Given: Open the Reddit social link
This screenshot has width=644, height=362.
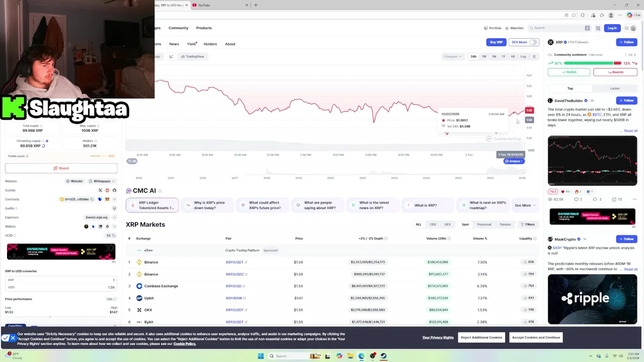Looking at the screenshot, I should [x=107, y=190].
